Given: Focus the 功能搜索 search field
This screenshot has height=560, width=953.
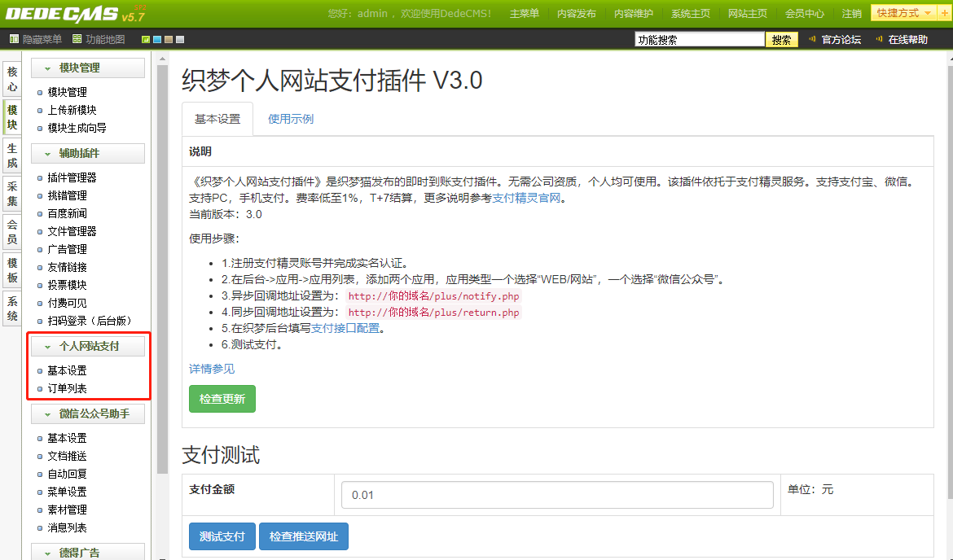Looking at the screenshot, I should coord(700,40).
